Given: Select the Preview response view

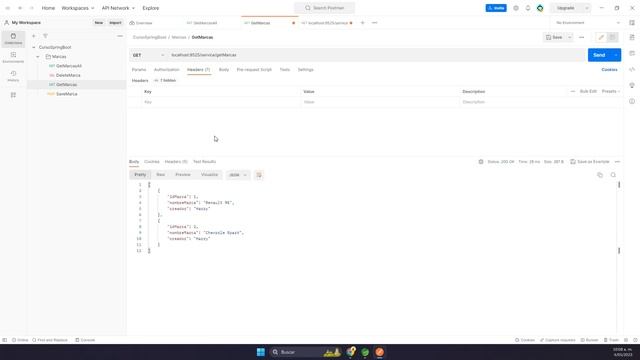Looking at the screenshot, I should pos(183,175).
